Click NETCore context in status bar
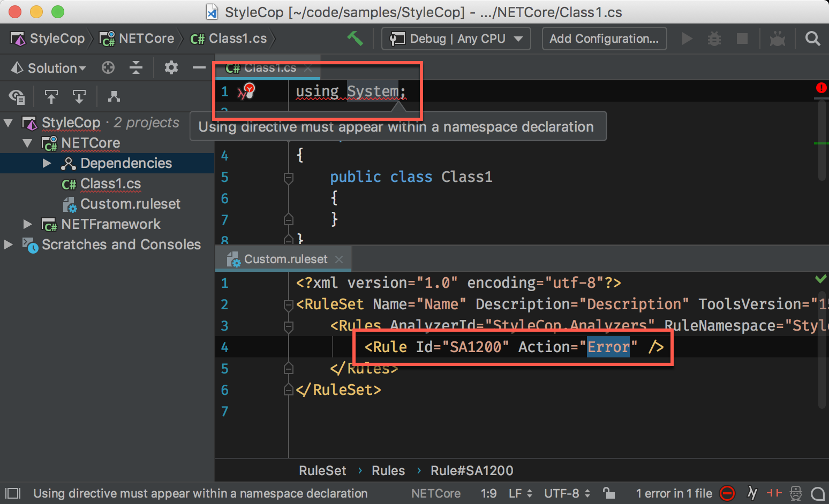Image resolution: width=829 pixels, height=504 pixels. (436, 493)
